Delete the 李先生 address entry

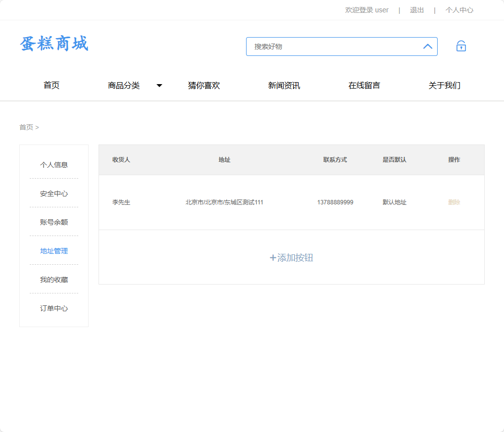[x=454, y=202]
